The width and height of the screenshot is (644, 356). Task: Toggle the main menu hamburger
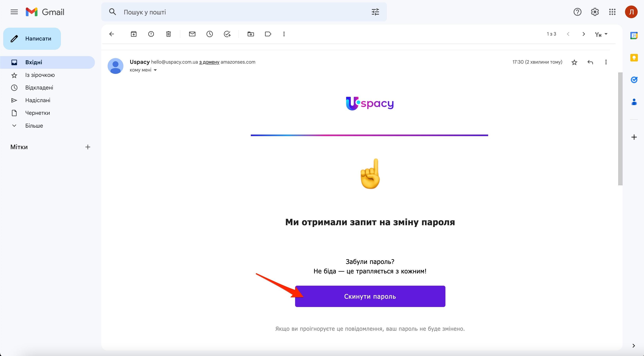click(14, 12)
